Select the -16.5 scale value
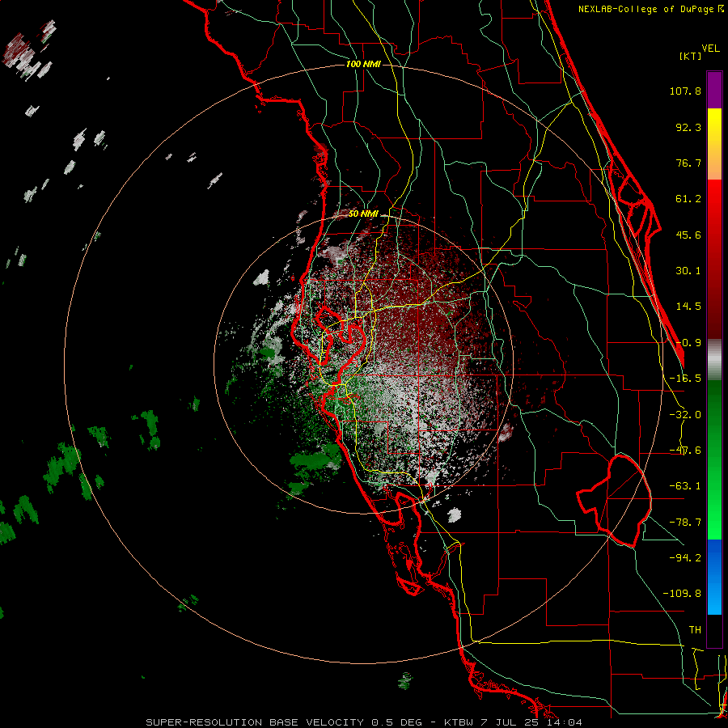This screenshot has width=728, height=728. (685, 379)
